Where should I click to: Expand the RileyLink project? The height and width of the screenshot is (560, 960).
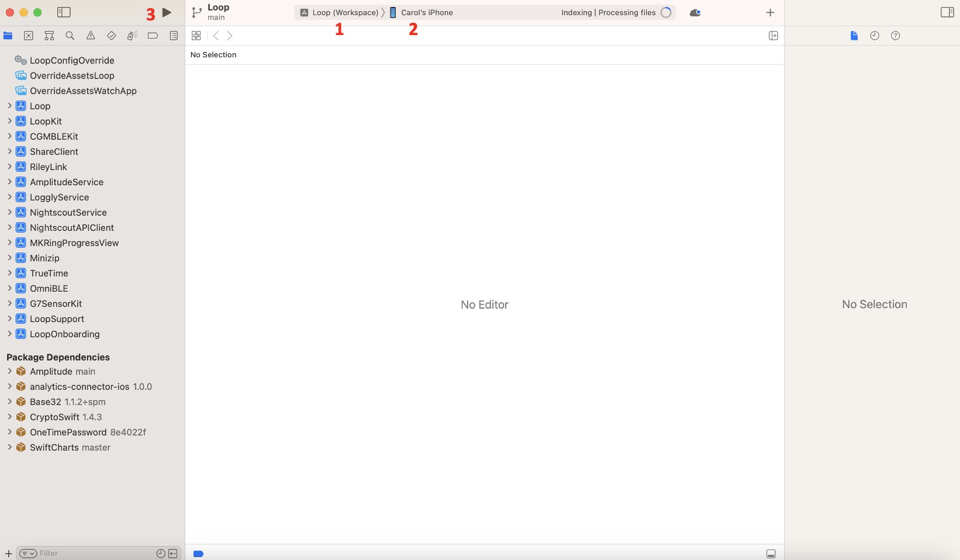(9, 167)
